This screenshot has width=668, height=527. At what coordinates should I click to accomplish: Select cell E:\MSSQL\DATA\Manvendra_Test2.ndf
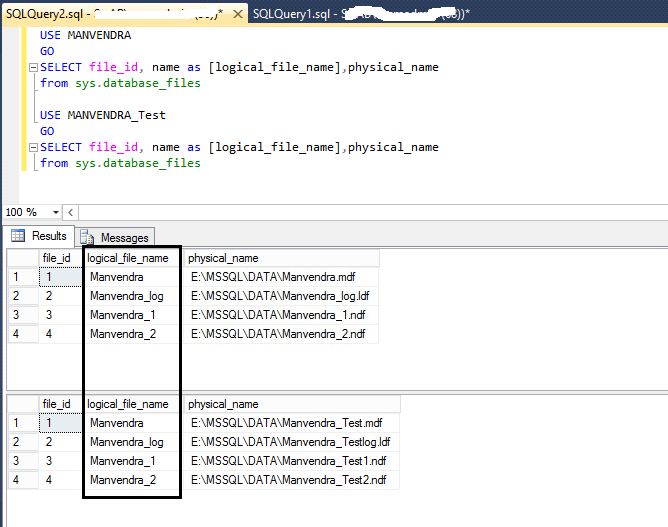(x=292, y=480)
